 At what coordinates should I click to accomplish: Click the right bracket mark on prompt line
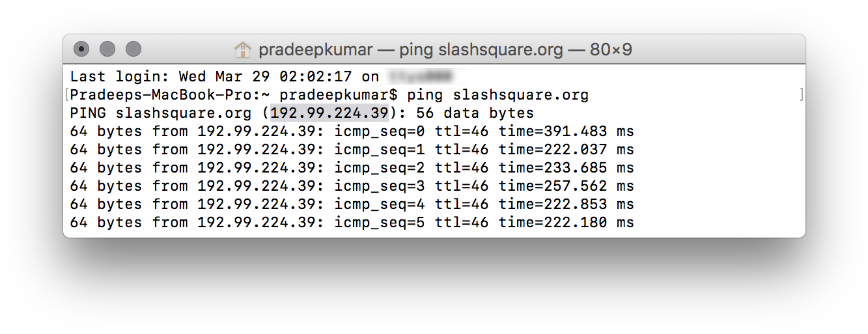(x=801, y=95)
